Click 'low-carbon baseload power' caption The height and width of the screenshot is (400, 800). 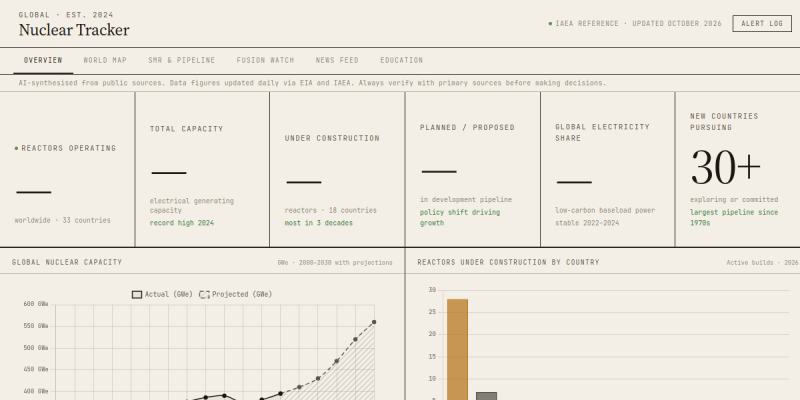[605, 210]
